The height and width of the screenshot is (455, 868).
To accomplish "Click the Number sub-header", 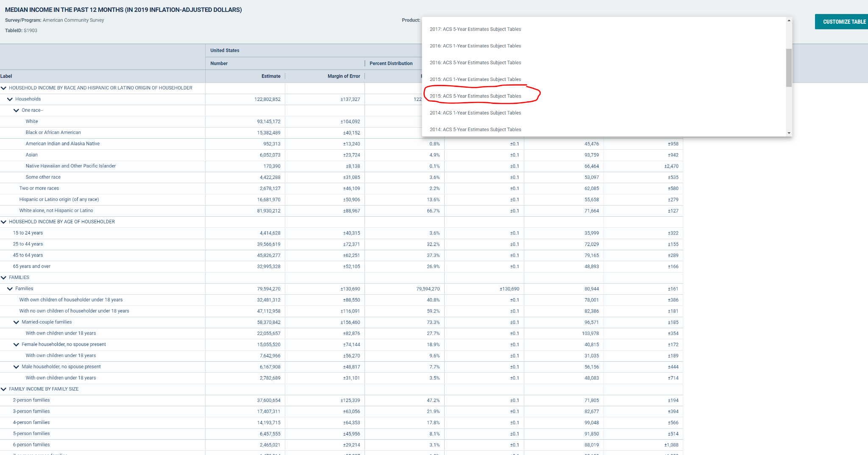I will click(x=219, y=64).
